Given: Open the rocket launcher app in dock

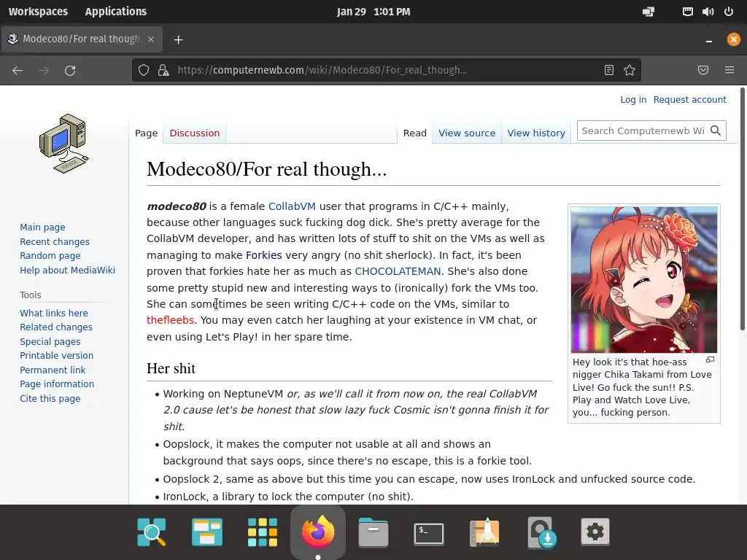Looking at the screenshot, I should (x=484, y=532).
